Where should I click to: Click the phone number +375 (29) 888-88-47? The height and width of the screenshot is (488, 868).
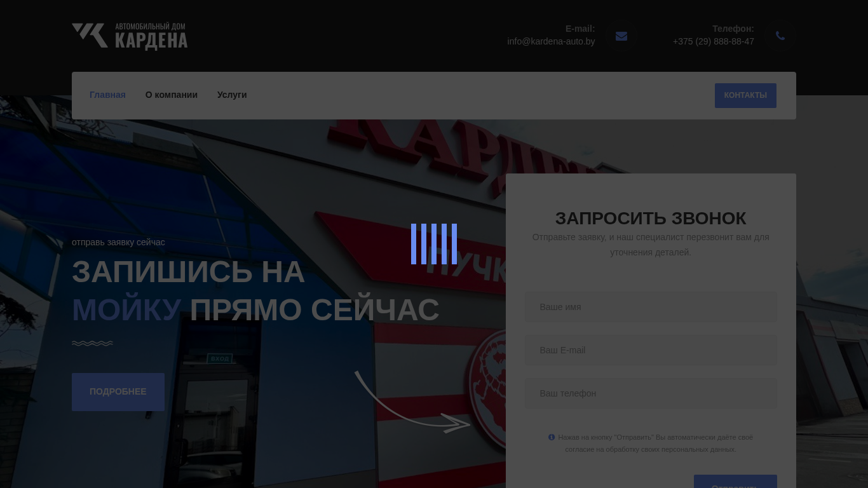[714, 41]
